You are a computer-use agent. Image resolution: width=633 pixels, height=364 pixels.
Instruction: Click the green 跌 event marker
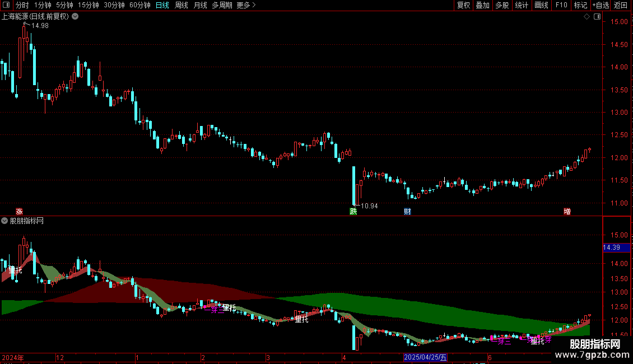353,212
